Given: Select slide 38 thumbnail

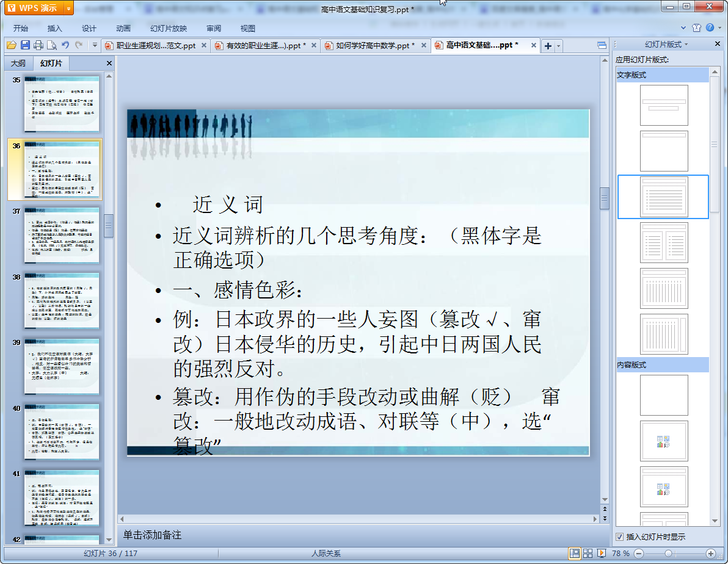Looking at the screenshot, I should (x=62, y=301).
